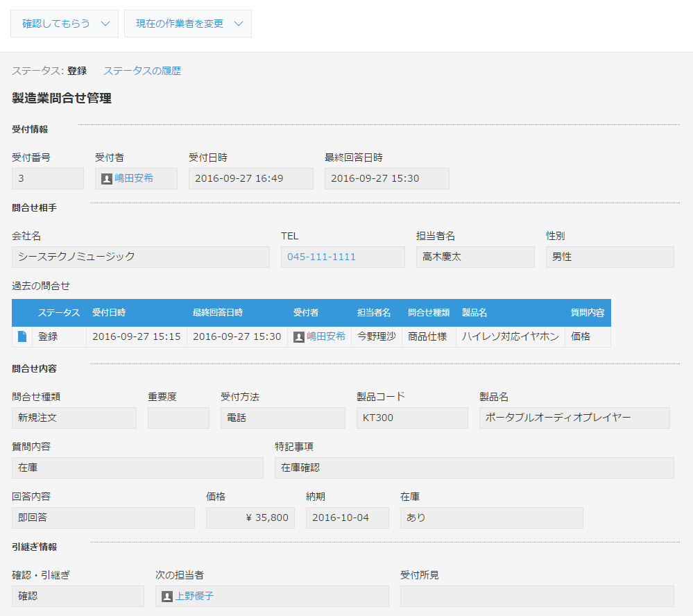Viewport: 693px width, 616px height.
Task: Open the past inquiry record document icon
Action: click(22, 336)
